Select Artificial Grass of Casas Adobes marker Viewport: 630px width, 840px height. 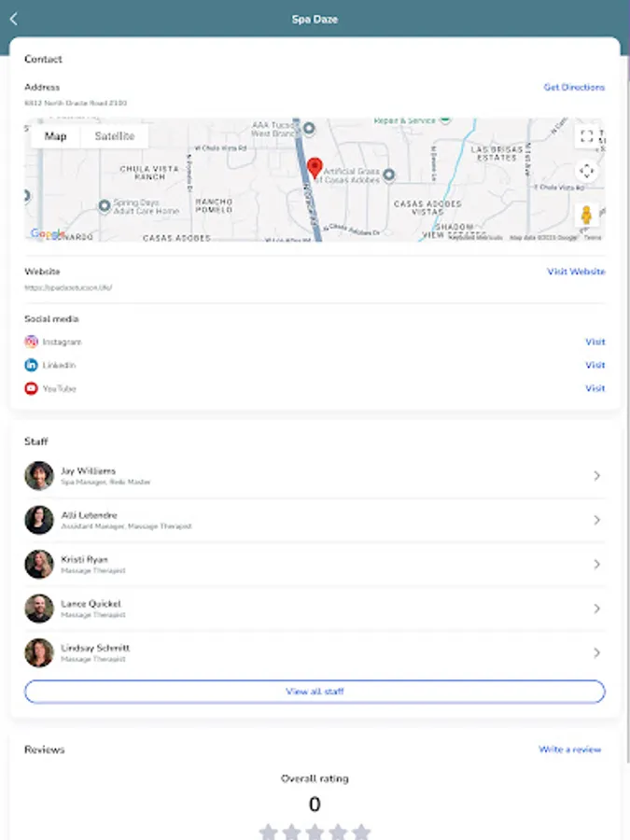point(389,175)
